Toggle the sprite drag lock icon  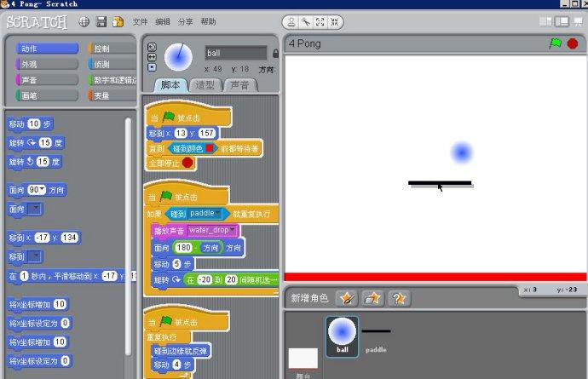[275, 54]
